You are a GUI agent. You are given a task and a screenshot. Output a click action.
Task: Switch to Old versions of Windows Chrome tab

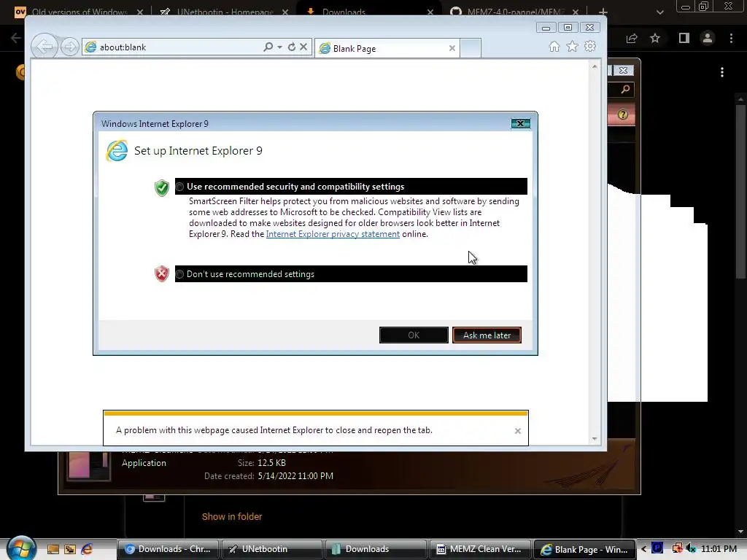[x=79, y=12]
